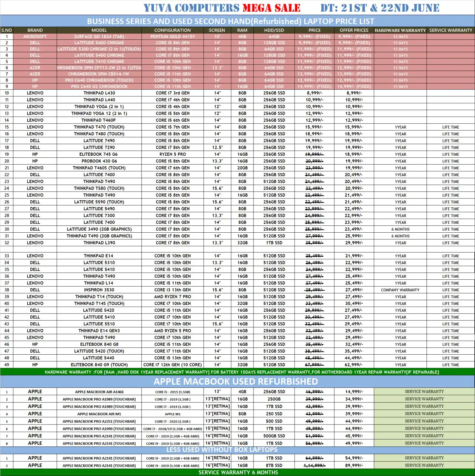Select the 'S.NO' column header

[x=7, y=30]
